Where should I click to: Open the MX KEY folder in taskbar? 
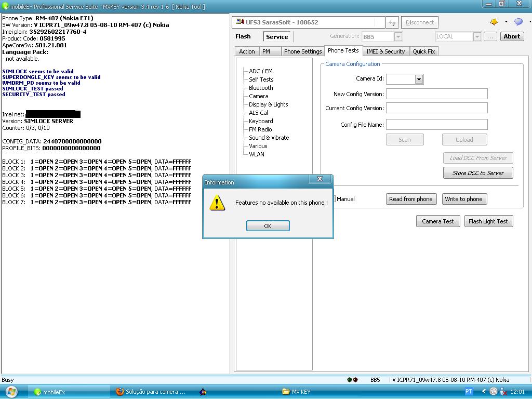coord(296,392)
